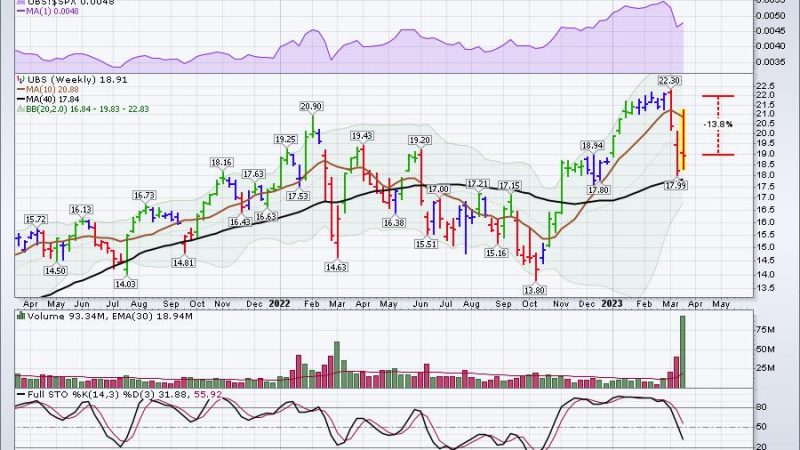800x450 pixels.
Task: Select the UBS (Weekly) 18.91 legend title
Action: tap(78, 80)
